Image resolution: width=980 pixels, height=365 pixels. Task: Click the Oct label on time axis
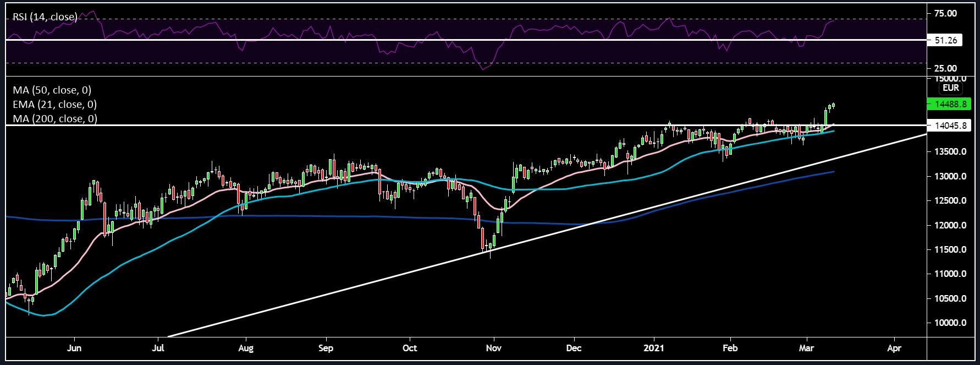[x=410, y=348]
